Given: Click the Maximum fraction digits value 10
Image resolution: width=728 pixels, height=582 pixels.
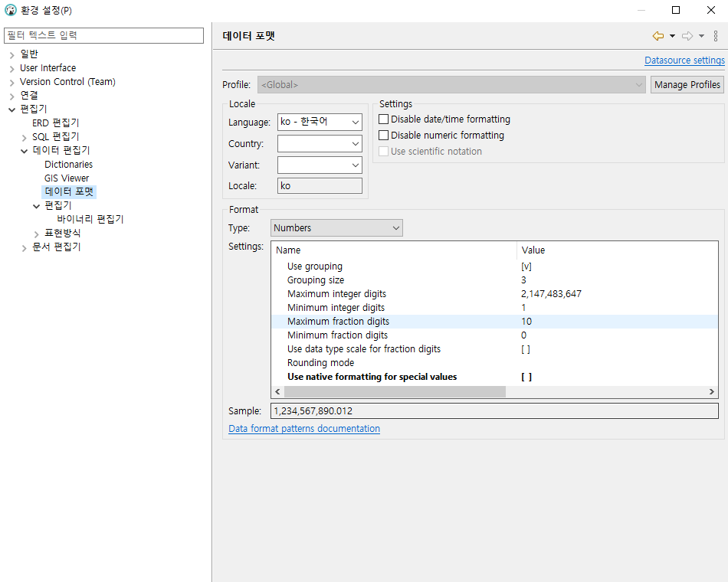Looking at the screenshot, I should point(526,321).
